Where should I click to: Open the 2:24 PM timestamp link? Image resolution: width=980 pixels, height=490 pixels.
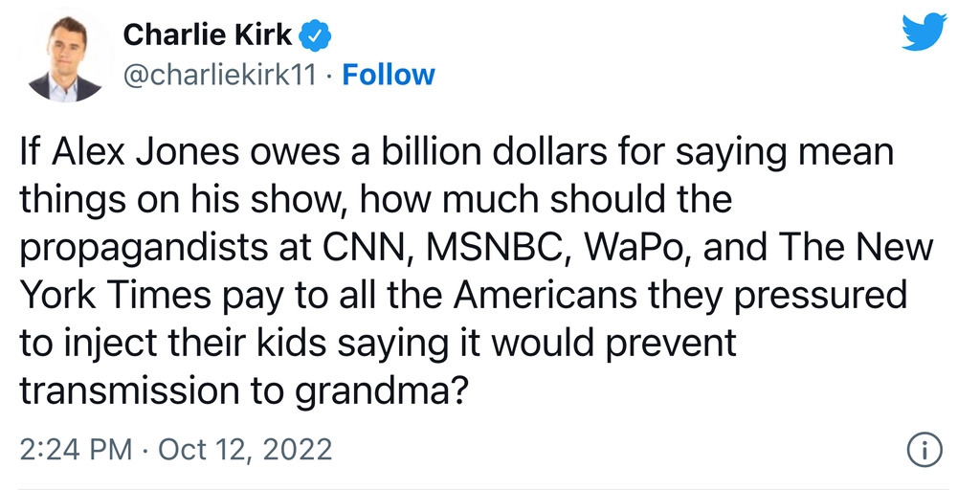(77, 450)
